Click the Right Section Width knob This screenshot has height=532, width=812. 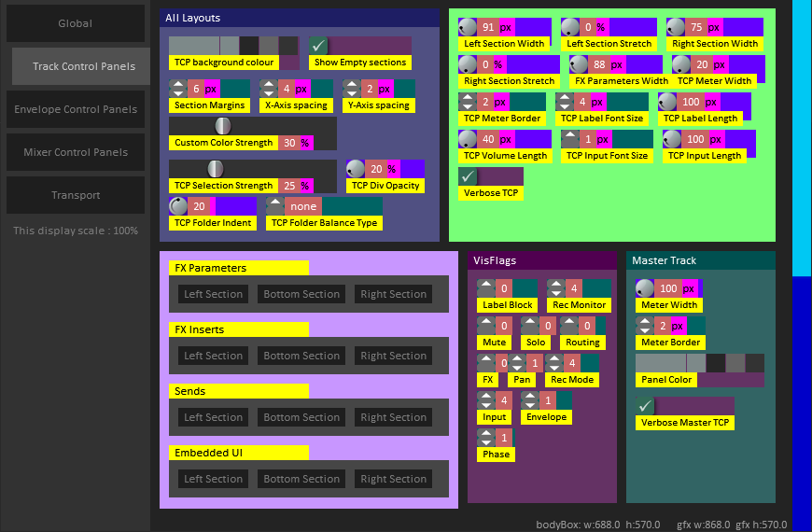(x=676, y=27)
